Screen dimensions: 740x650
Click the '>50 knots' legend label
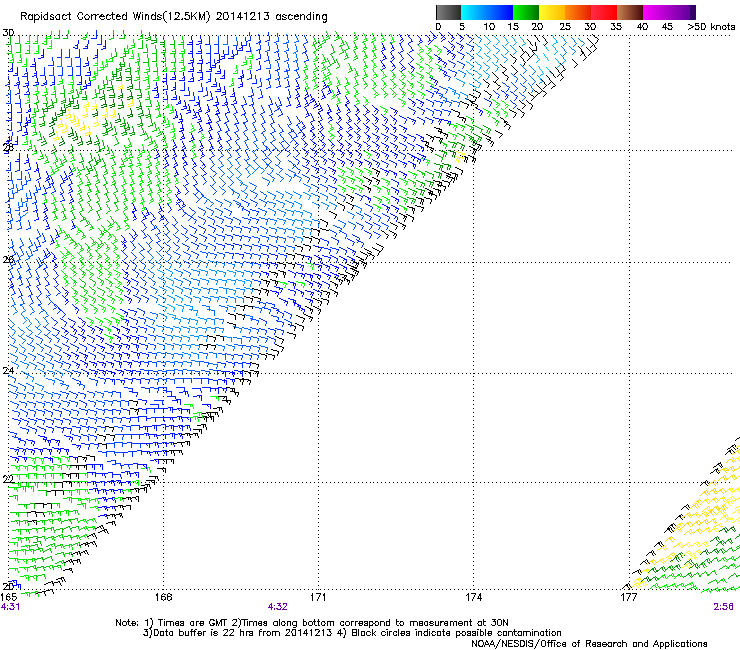[711, 26]
